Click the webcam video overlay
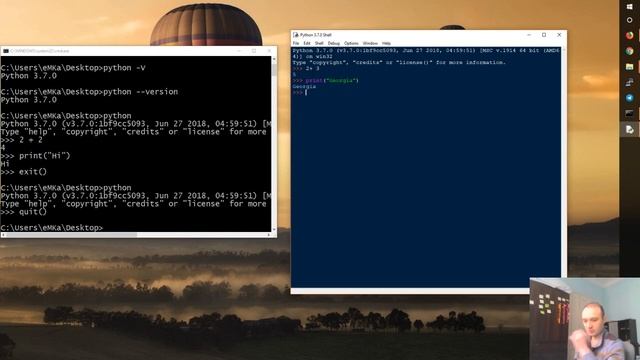 click(x=585, y=319)
